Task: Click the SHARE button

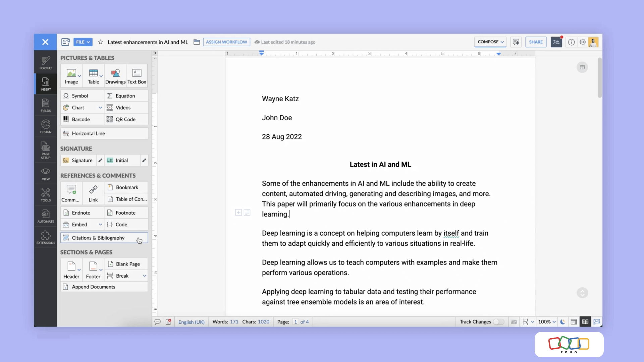Action: pyautogui.click(x=536, y=42)
